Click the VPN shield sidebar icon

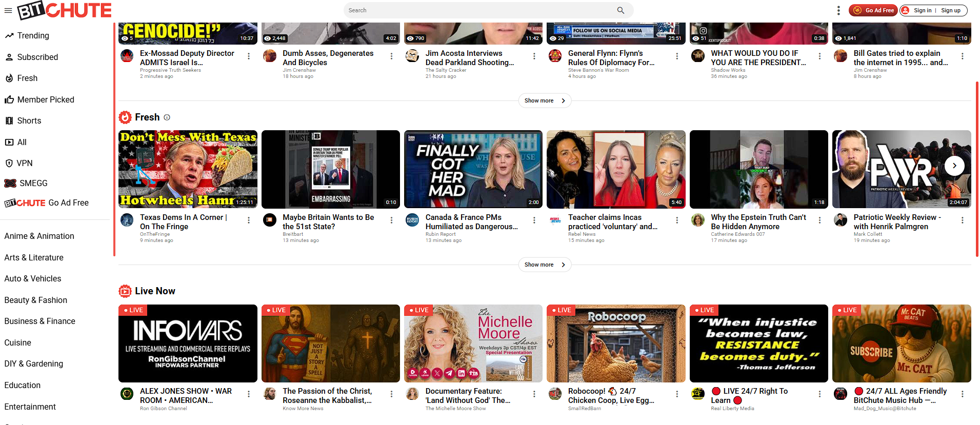pyautogui.click(x=9, y=163)
